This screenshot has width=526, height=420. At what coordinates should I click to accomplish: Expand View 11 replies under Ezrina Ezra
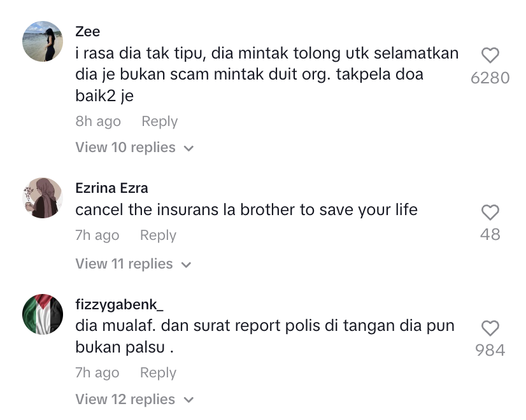pos(133,264)
